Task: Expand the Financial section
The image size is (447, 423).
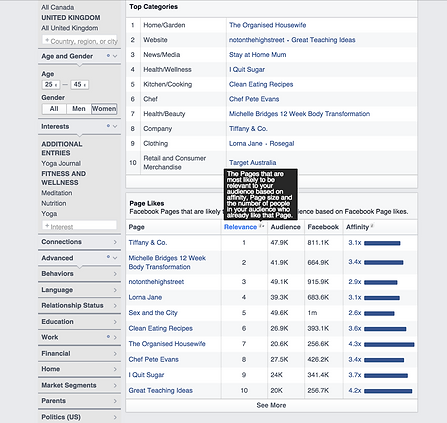Action: (79, 353)
